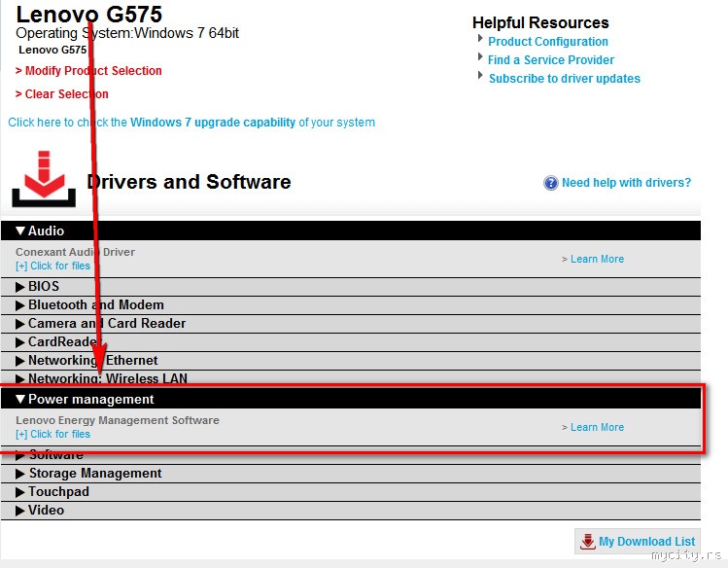Viewport: 728px width, 568px height.
Task: Expand the Touchpad section
Action: [x=351, y=492]
